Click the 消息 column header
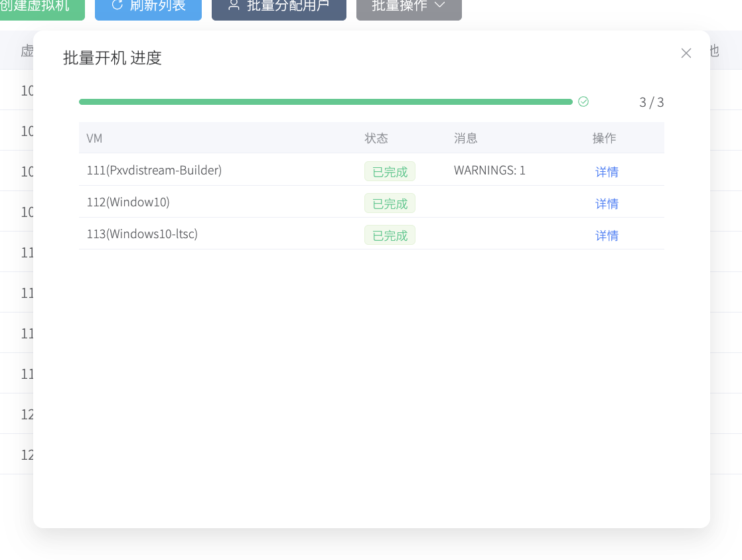The height and width of the screenshot is (560, 742). pyautogui.click(x=466, y=138)
